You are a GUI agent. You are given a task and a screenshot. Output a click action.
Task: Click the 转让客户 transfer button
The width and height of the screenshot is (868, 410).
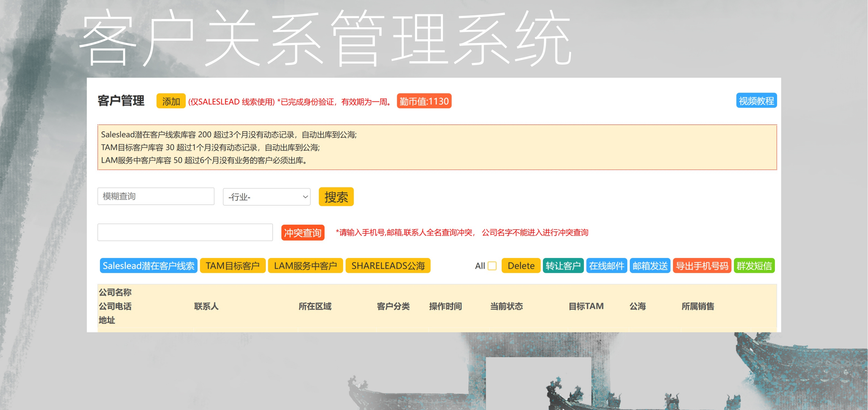563,266
